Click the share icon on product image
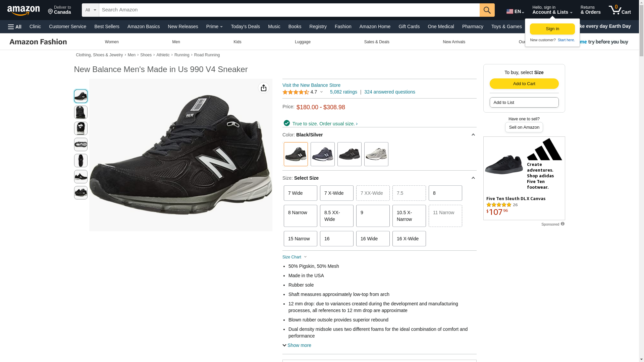The image size is (644, 362). [263, 88]
